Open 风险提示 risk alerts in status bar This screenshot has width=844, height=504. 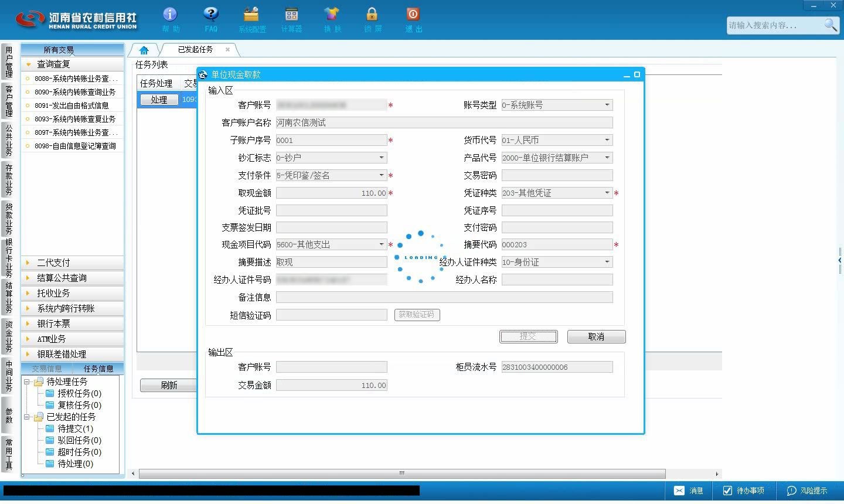pyautogui.click(x=807, y=491)
